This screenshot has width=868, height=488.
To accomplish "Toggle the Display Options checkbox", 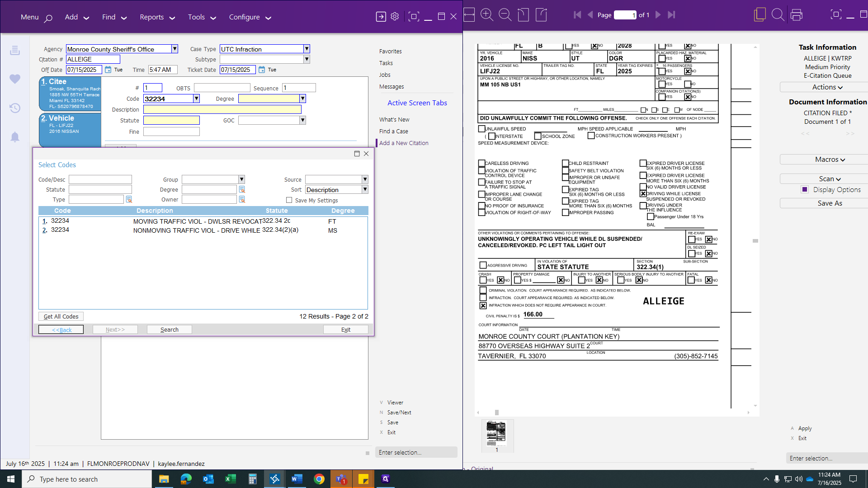I will 804,190.
